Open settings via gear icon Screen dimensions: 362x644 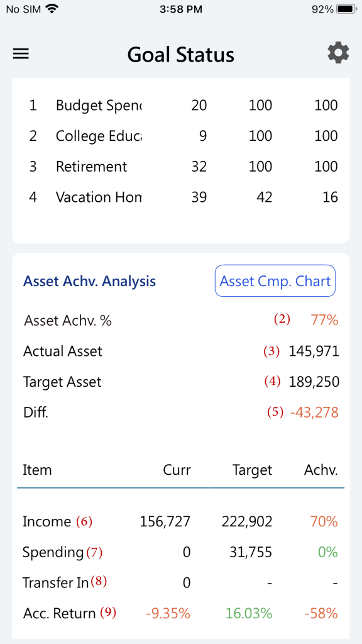click(338, 53)
